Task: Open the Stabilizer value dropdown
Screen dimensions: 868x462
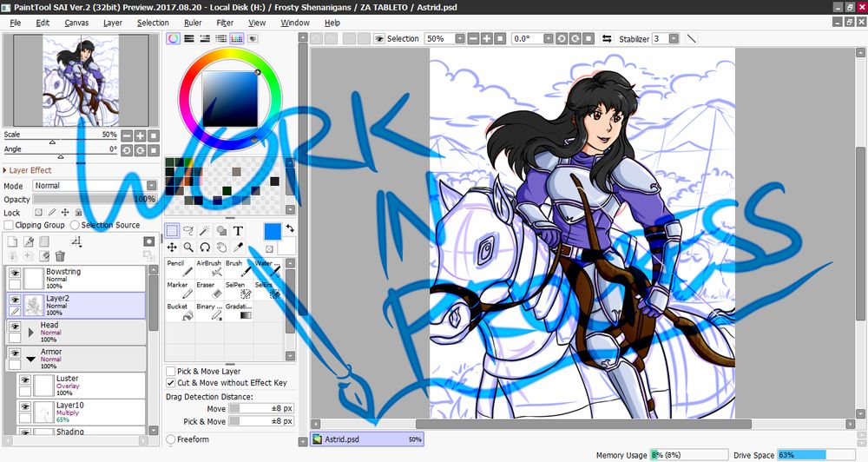Action: (674, 39)
